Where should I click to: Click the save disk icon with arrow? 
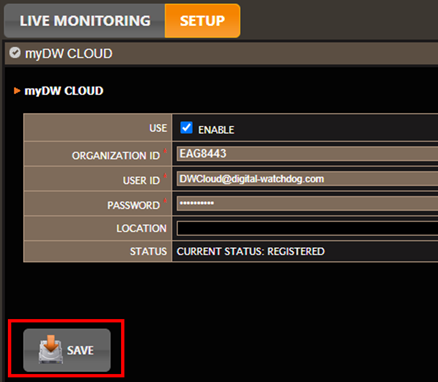(50, 349)
